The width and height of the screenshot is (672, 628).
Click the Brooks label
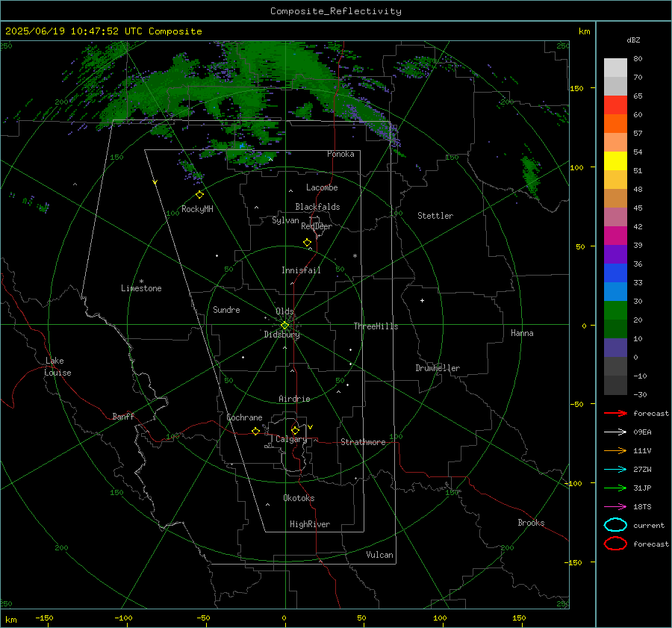[531, 523]
